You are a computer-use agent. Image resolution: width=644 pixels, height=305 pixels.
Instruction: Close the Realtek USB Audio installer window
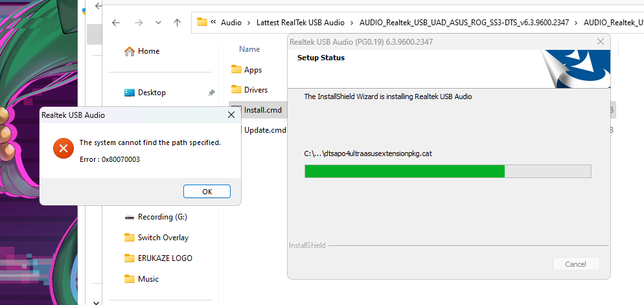pyautogui.click(x=601, y=41)
